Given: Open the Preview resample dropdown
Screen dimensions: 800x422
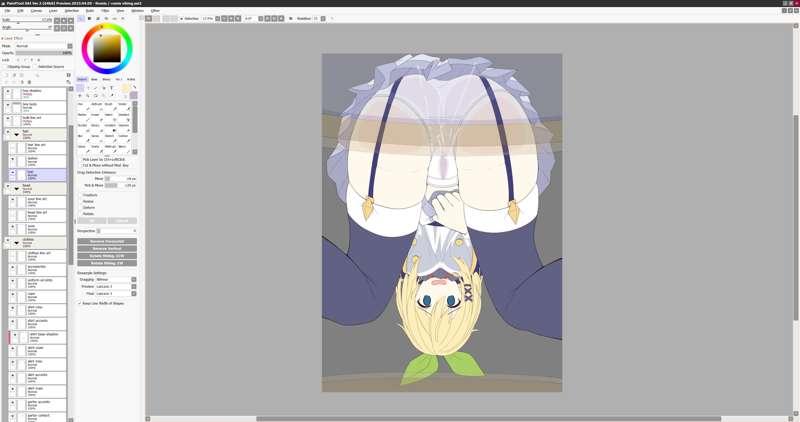Looking at the screenshot, I should point(116,286).
